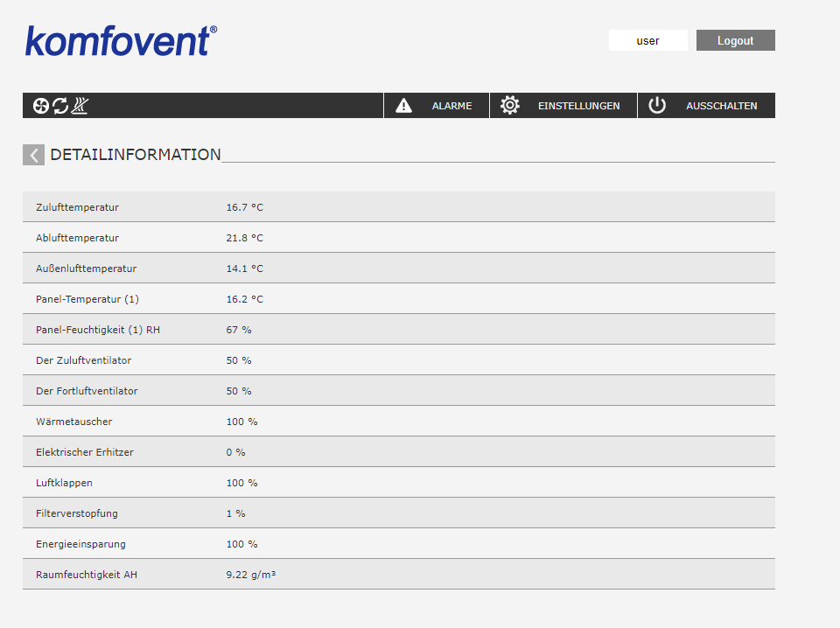Select the Zuluftventilator 50 % value
Image resolution: width=840 pixels, height=628 pixels.
238,360
